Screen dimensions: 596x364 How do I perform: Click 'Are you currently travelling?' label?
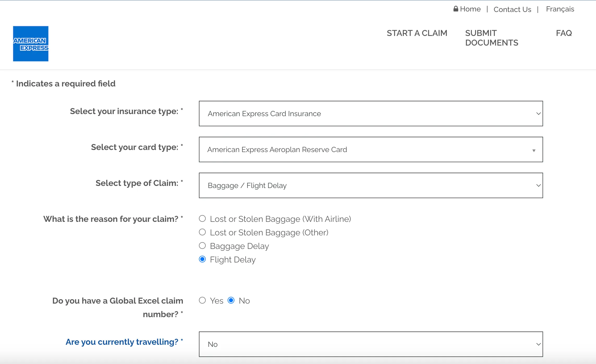tap(124, 342)
